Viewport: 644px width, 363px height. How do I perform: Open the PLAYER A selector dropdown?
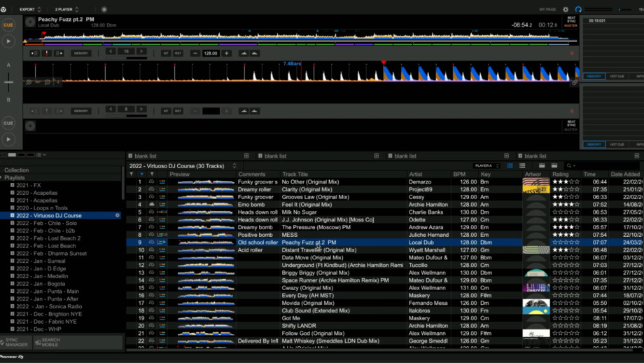point(486,165)
